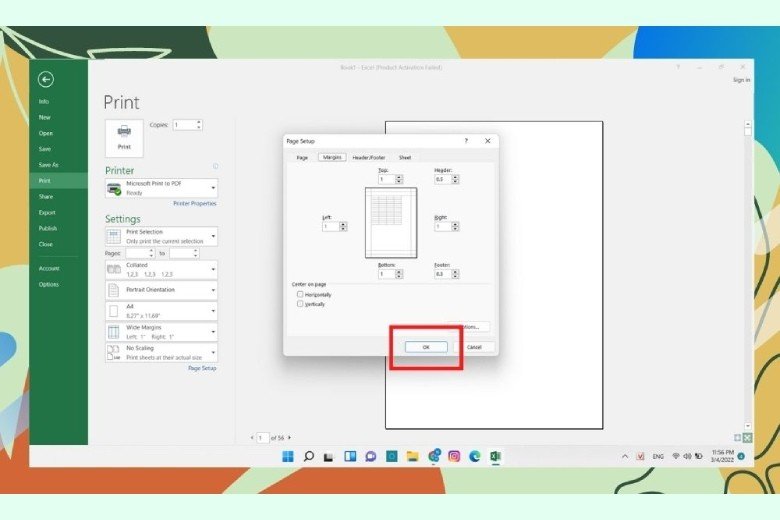The height and width of the screenshot is (520, 780).
Task: Open the Widgets taskbar icon
Action: tap(350, 456)
